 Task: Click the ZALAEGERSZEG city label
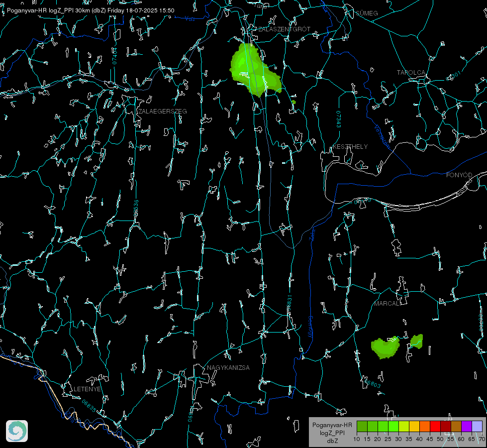click(163, 112)
